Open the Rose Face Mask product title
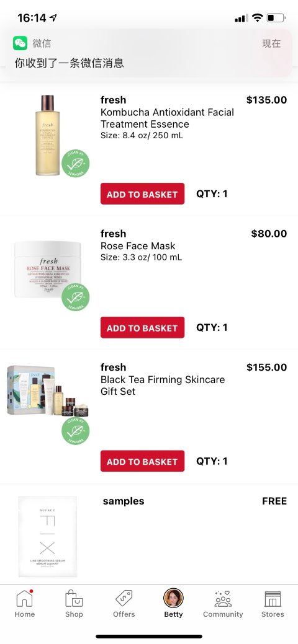Viewport: 298px width, 644px height. (x=138, y=246)
